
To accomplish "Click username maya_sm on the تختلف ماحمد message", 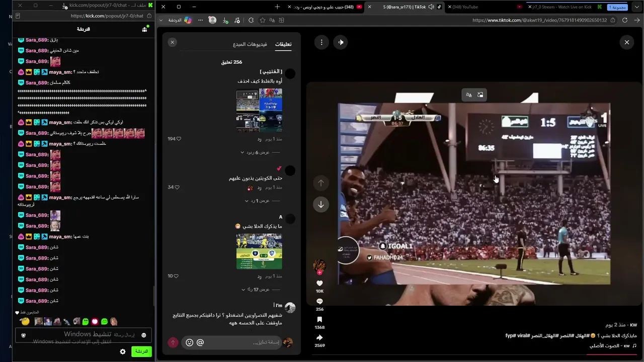I will pyautogui.click(x=60, y=72).
